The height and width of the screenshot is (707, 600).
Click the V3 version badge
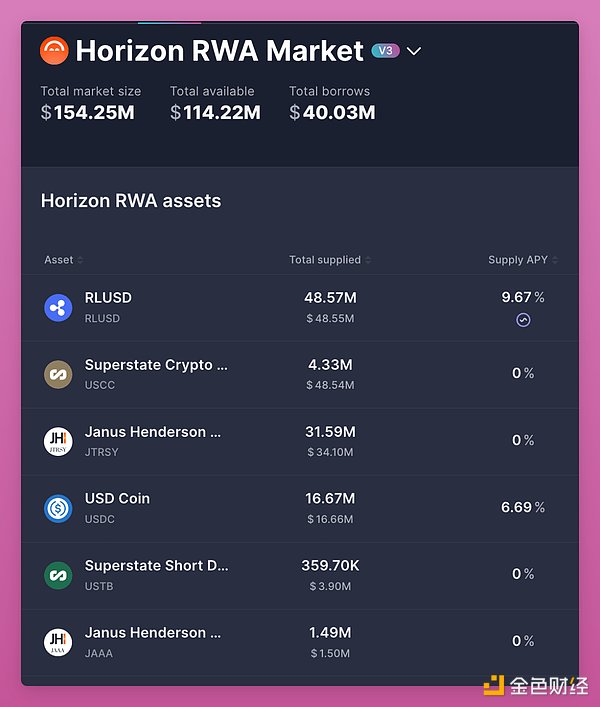point(385,50)
